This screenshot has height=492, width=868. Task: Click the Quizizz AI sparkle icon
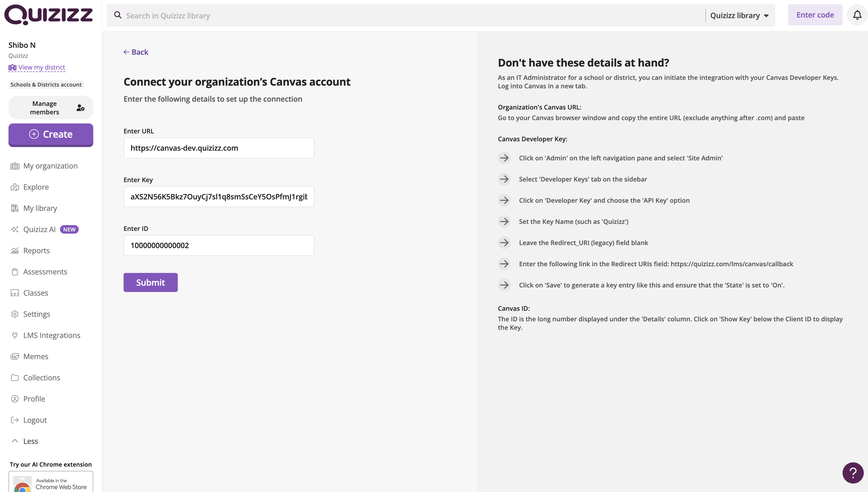(15, 229)
